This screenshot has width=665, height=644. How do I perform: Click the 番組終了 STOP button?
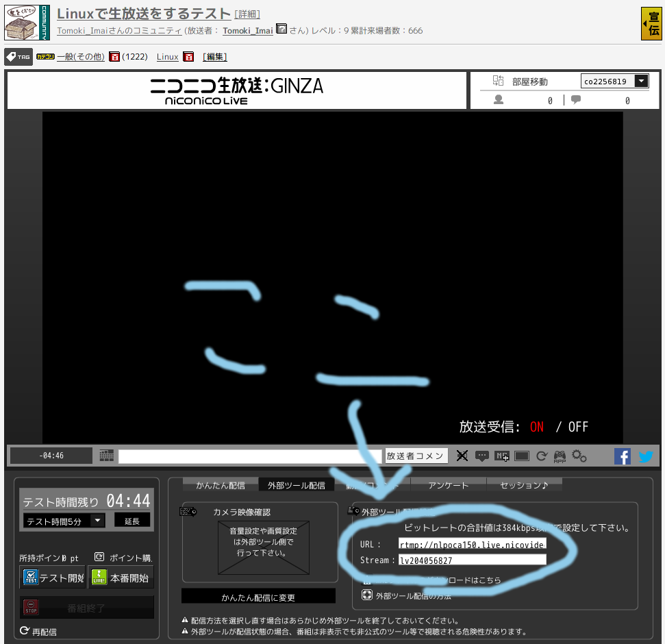86,608
